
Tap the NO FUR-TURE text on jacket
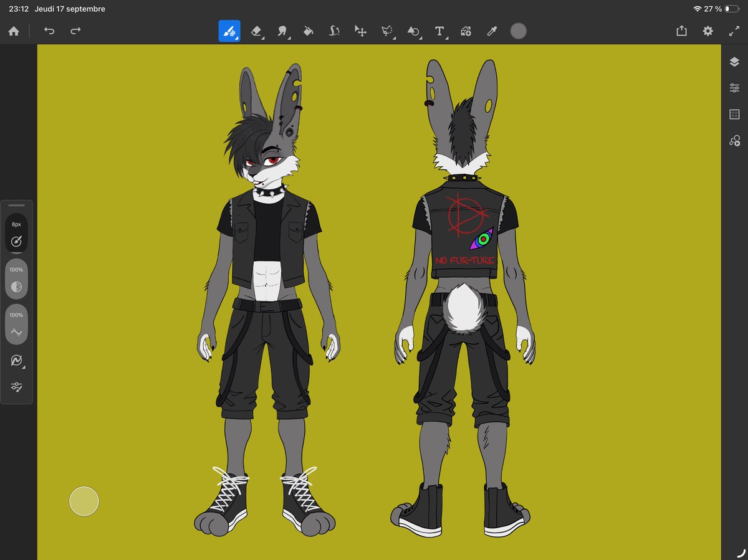pos(465,260)
